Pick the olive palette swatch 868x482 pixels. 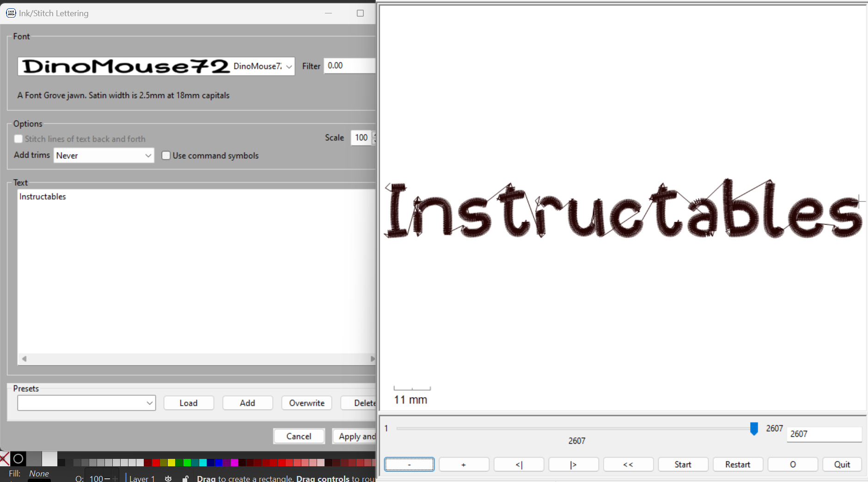[x=164, y=463]
